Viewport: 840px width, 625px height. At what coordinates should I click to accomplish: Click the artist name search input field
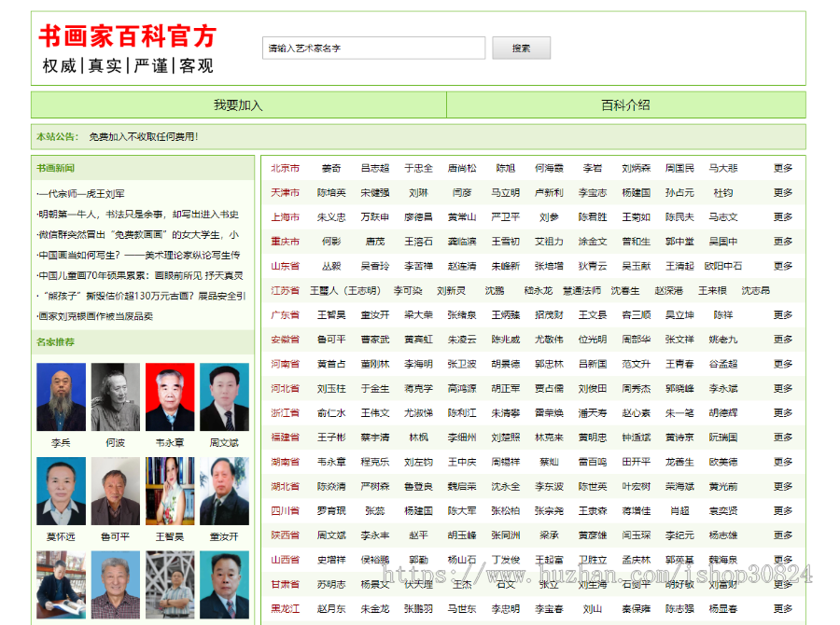pos(373,49)
